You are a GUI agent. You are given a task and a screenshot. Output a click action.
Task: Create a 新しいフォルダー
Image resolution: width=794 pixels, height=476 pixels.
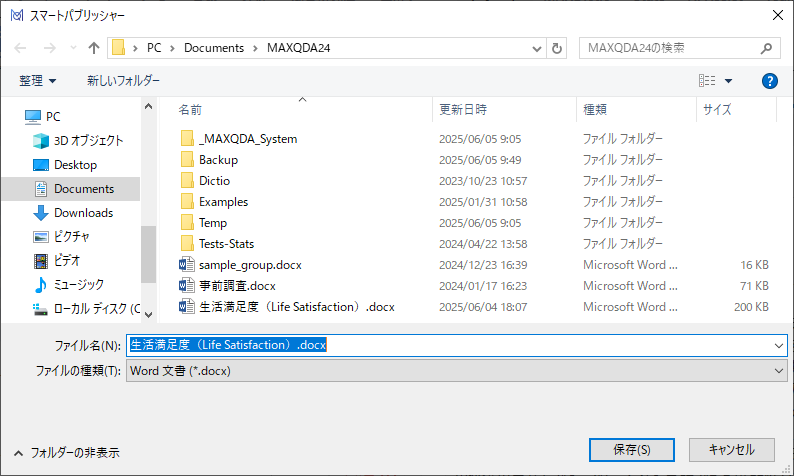tap(123, 81)
